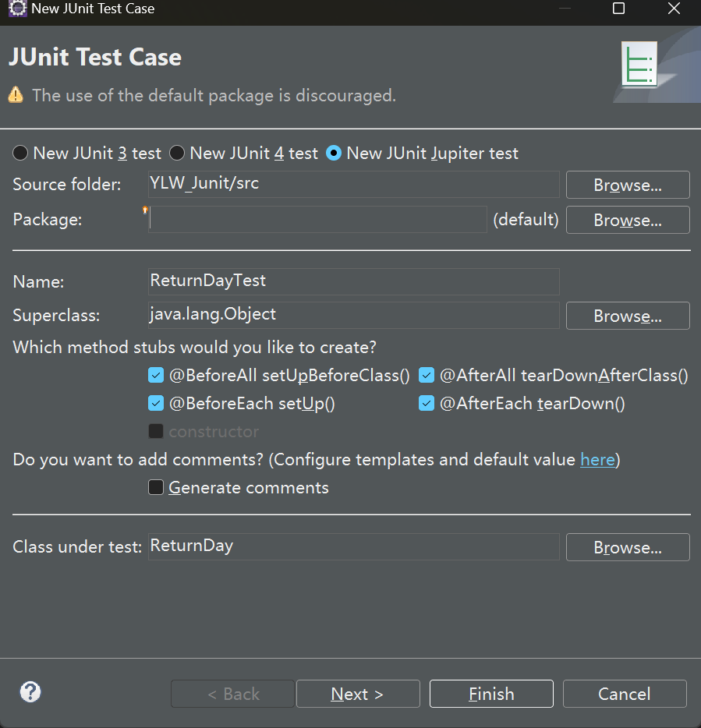Click the '(default)' label beside Package
The image size is (701, 728).
tap(526, 219)
